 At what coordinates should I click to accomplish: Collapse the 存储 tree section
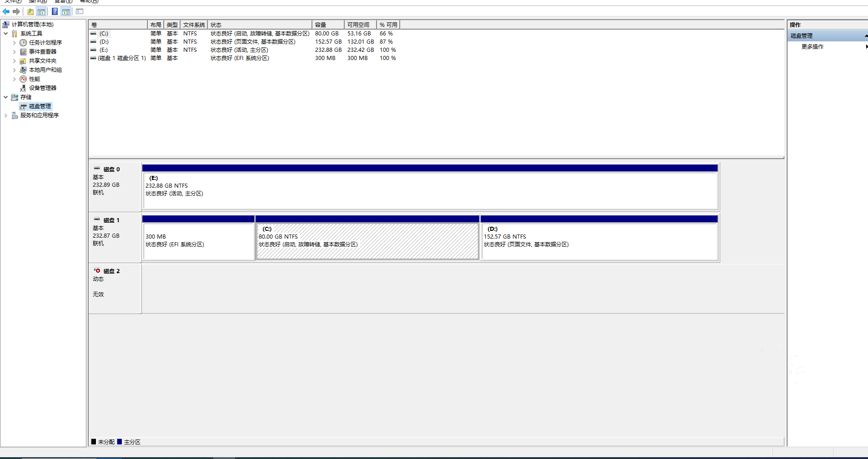tap(5, 97)
